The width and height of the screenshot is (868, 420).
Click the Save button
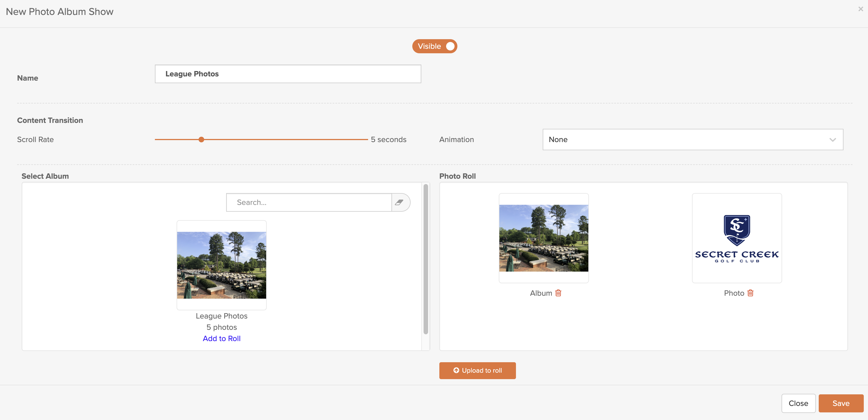pyautogui.click(x=841, y=403)
